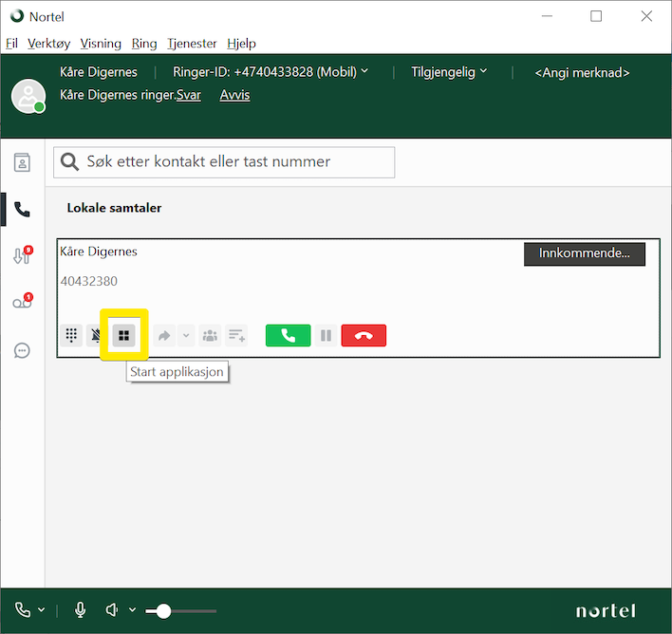Open contacts from the left sidebar
The width and height of the screenshot is (672, 634).
click(x=22, y=162)
